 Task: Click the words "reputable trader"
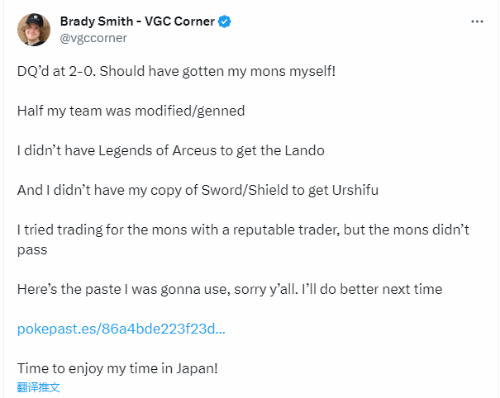pyautogui.click(x=286, y=230)
